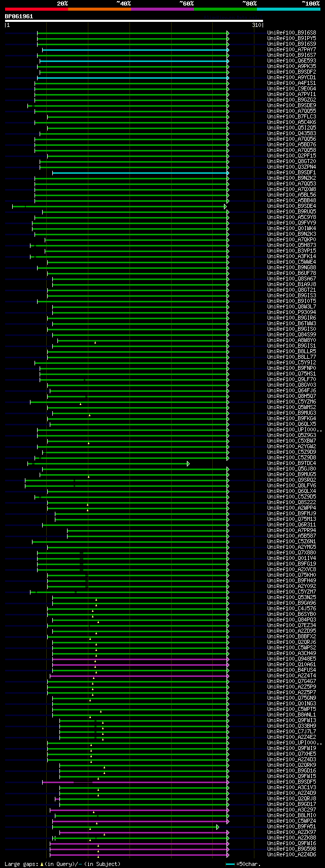
Task: Click the orange ~40% identity legend segment
Action: tap(100, 9)
